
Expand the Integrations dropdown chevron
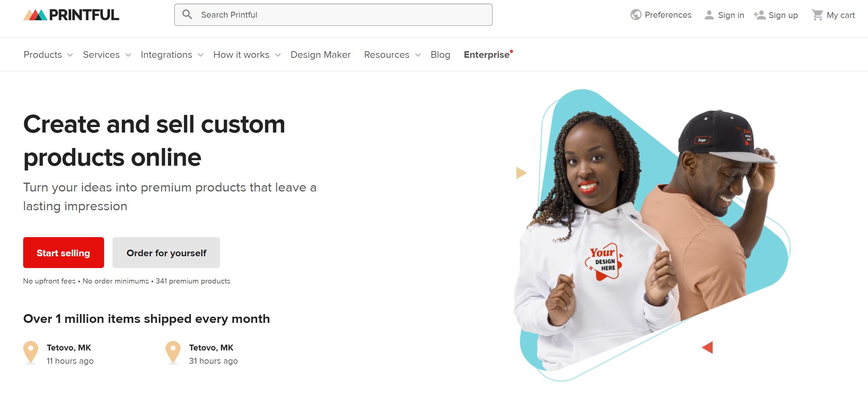tap(200, 55)
